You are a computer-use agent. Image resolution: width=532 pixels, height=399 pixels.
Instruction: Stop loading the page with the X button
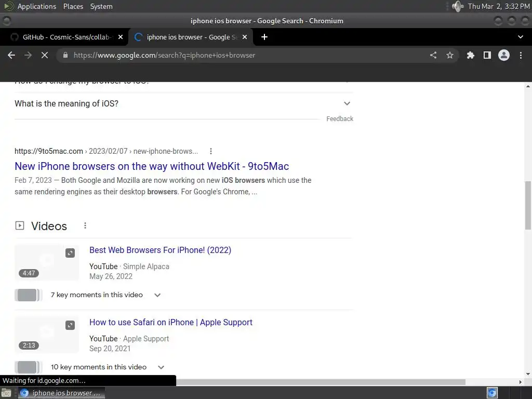[x=45, y=55]
